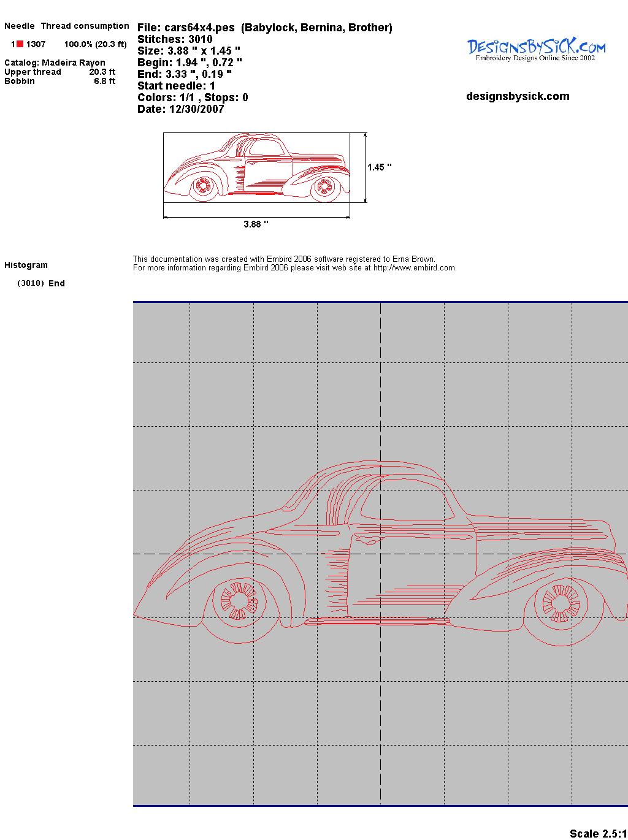Click the DesignsBySick.com logo
The width and height of the screenshot is (628, 840).
tap(536, 50)
